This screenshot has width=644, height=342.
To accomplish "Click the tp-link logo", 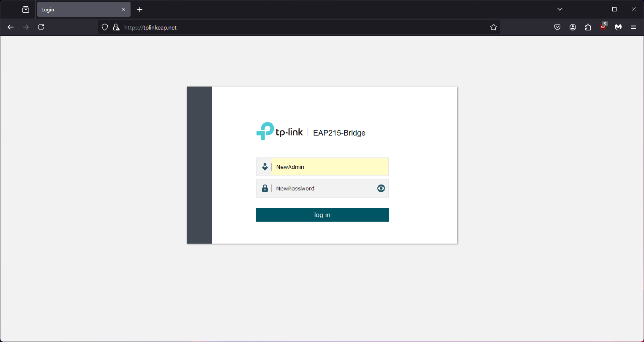I will (279, 131).
